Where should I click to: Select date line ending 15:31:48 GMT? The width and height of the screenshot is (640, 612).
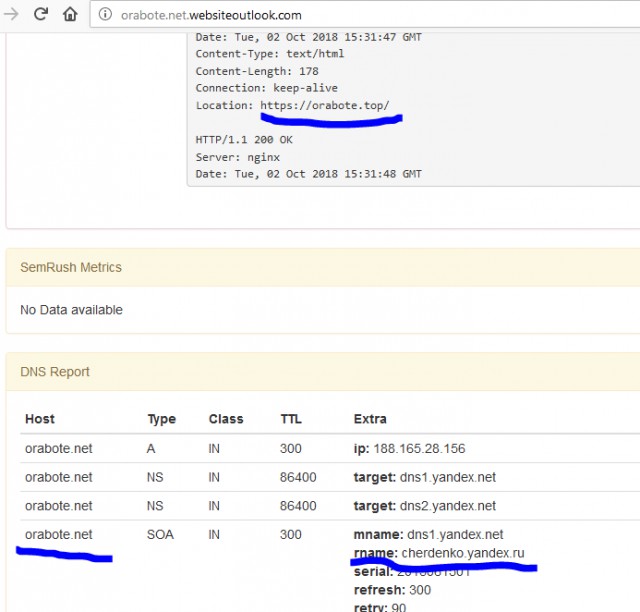309,174
